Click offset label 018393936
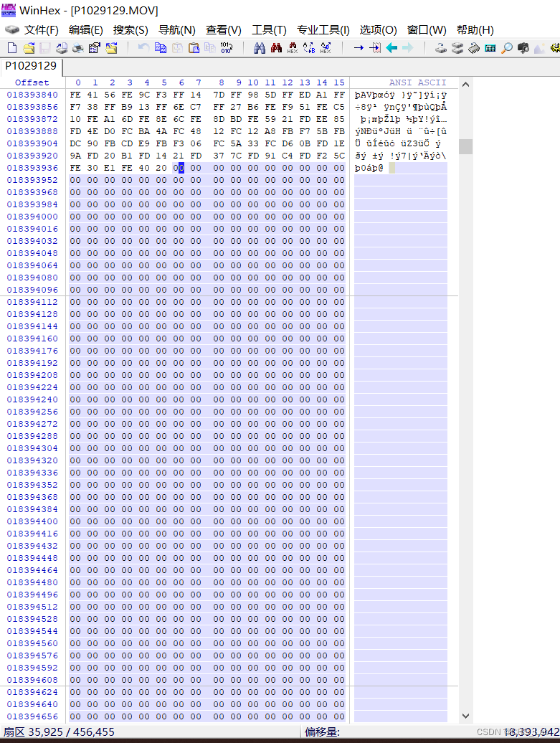Screen dimensions: 560x743 point(32,168)
